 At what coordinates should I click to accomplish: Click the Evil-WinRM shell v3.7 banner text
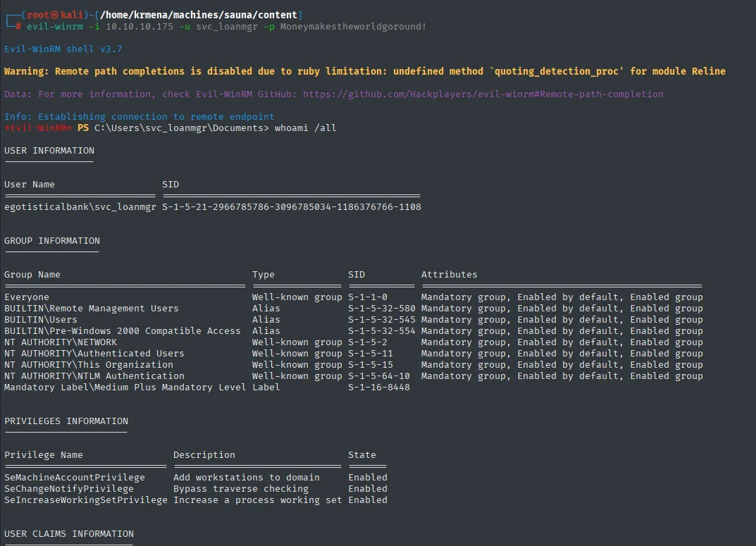point(63,49)
